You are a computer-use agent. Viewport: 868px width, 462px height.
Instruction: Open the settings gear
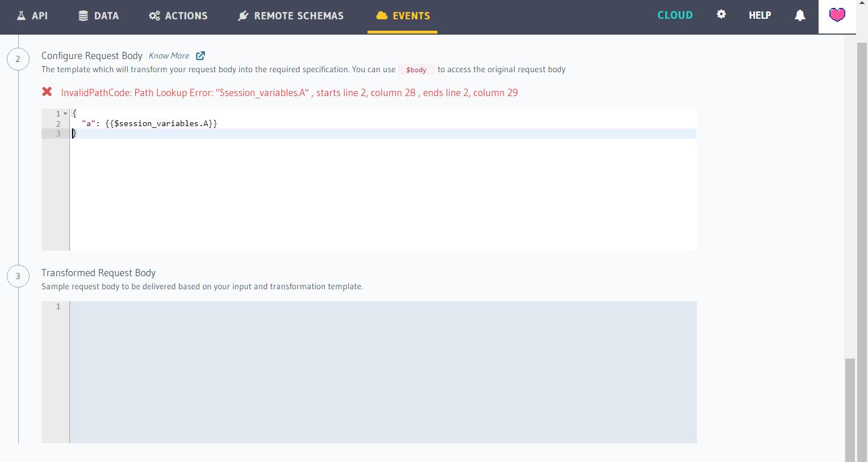(721, 14)
